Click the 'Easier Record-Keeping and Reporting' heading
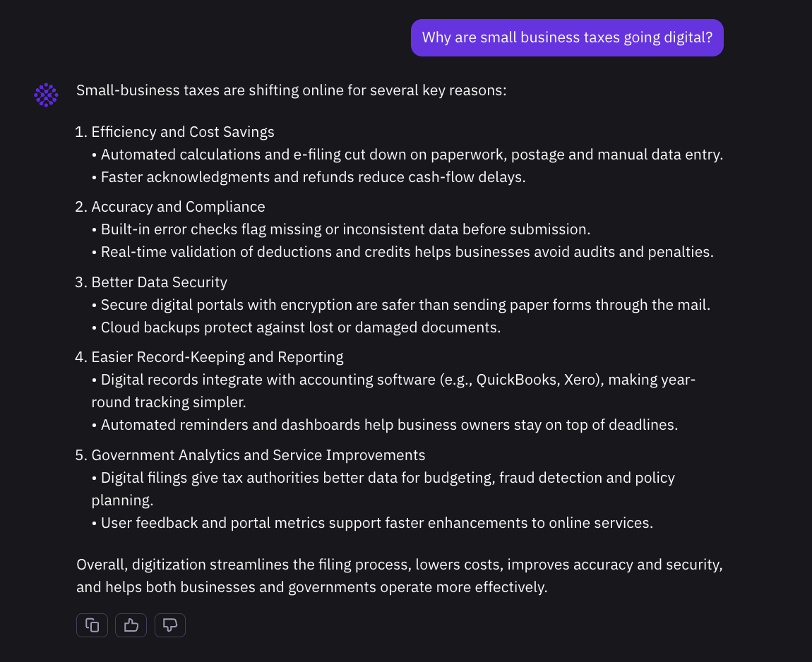 tap(217, 356)
